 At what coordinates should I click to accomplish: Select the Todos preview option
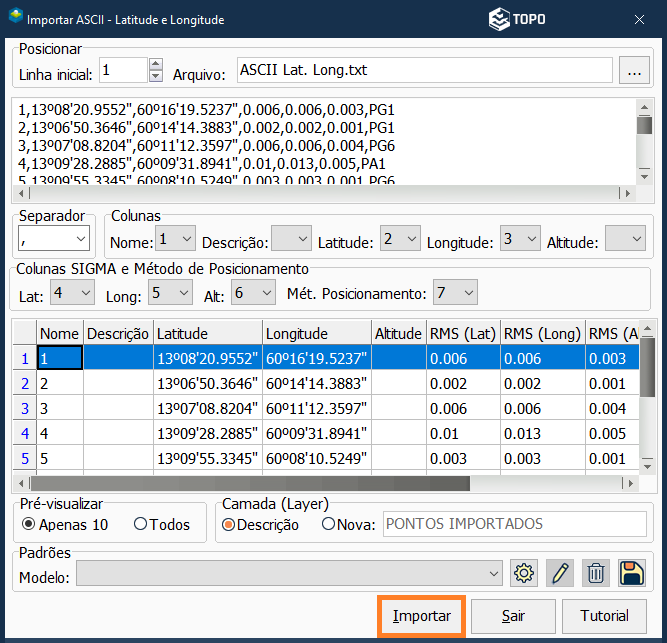pos(140,524)
